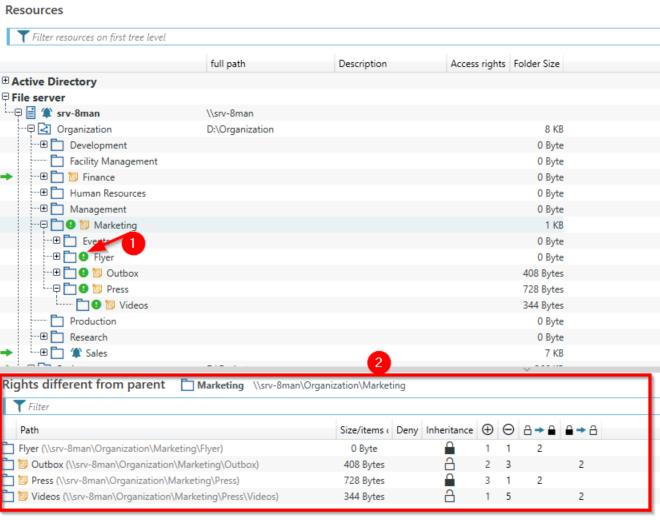This screenshot has width=660, height=524.
Task: Expand the Active Directory node
Action: click(x=6, y=81)
